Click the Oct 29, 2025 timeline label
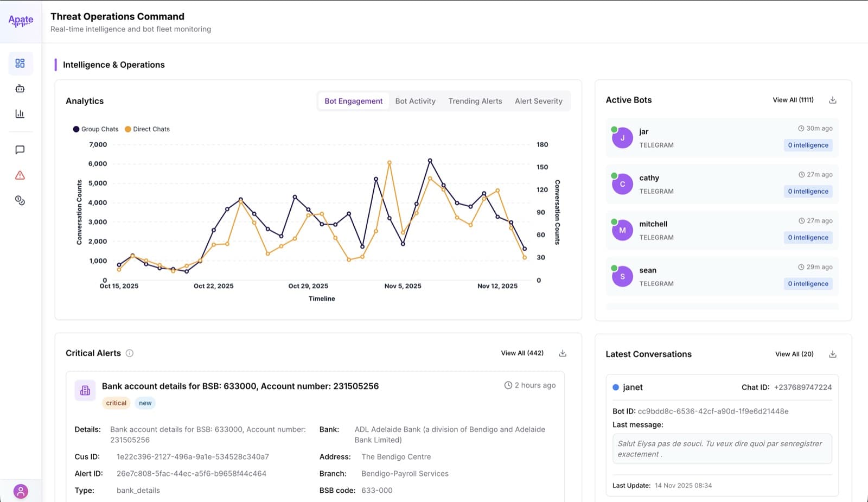This screenshot has height=502, width=868. pyautogui.click(x=308, y=286)
